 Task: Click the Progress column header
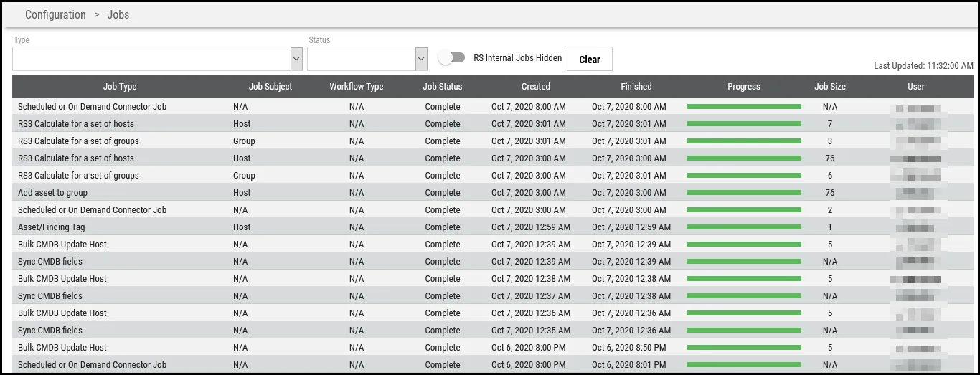pos(744,87)
